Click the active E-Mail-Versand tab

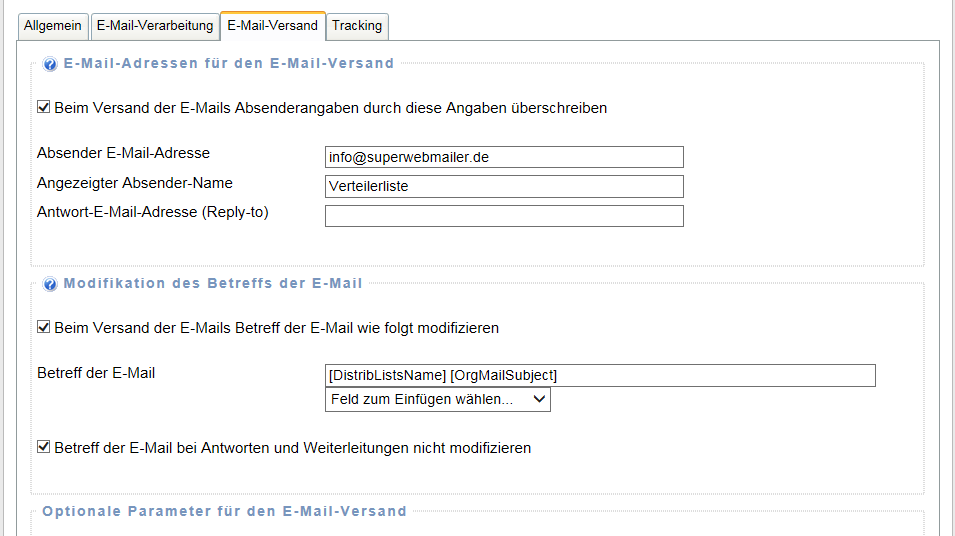coord(272,25)
